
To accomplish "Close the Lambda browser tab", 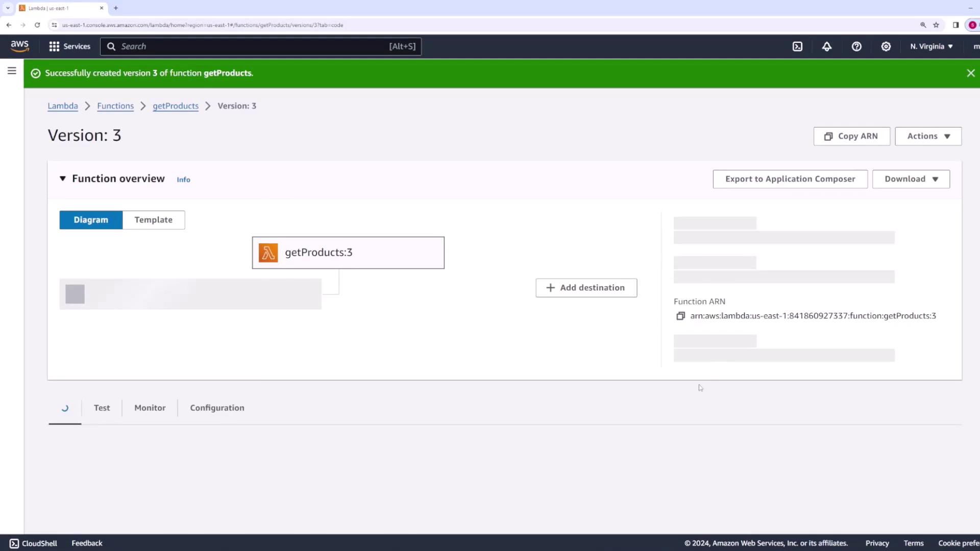I will tap(101, 8).
